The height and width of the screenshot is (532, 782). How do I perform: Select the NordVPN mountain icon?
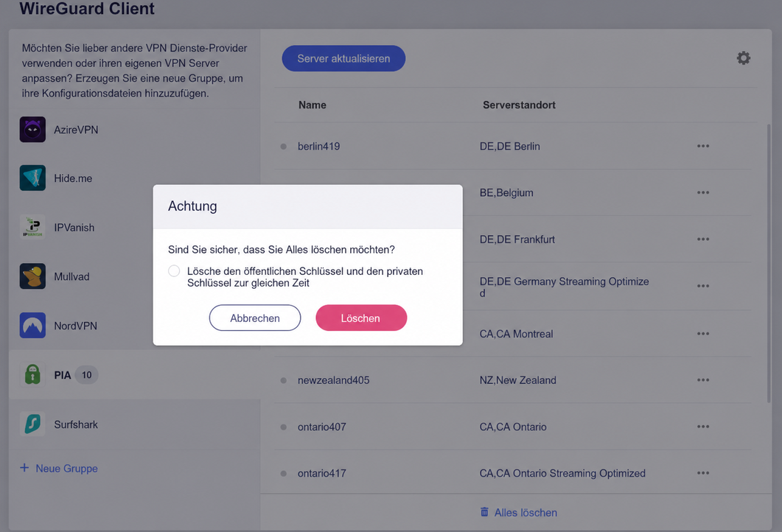click(x=32, y=326)
